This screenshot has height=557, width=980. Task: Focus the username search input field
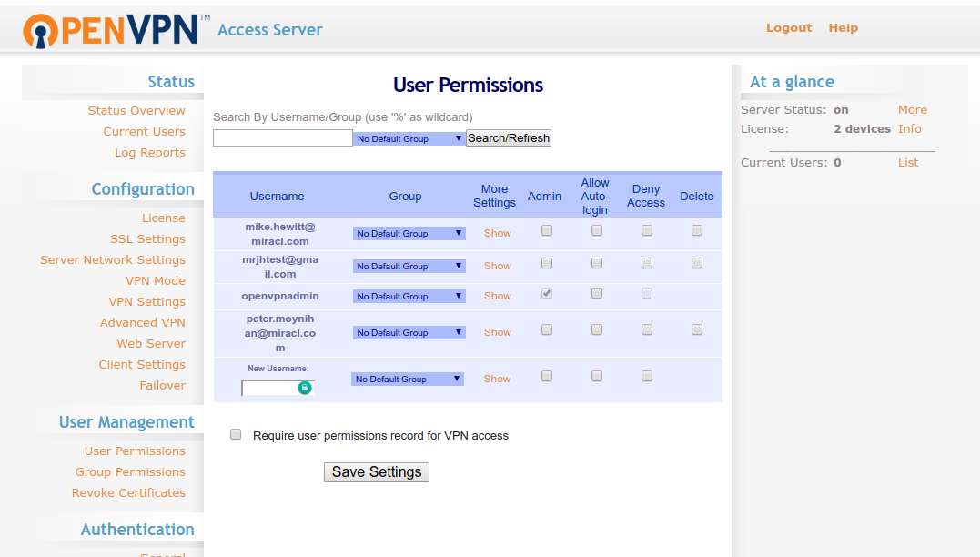[x=282, y=138]
